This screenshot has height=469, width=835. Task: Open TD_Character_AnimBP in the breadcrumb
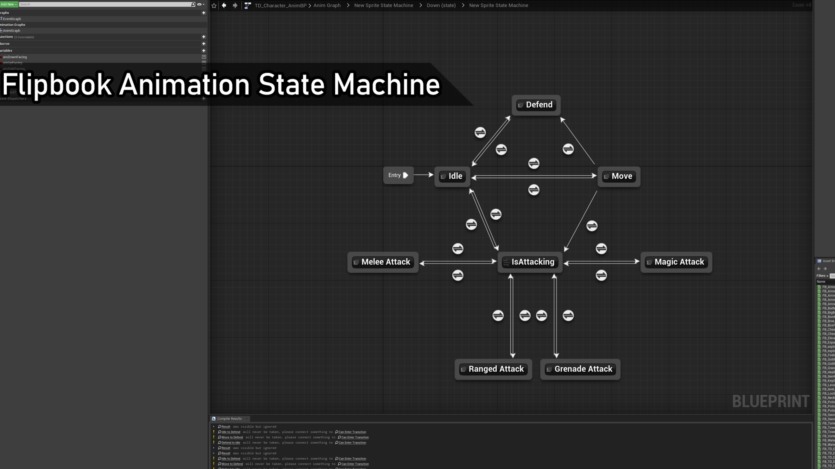[x=281, y=5]
